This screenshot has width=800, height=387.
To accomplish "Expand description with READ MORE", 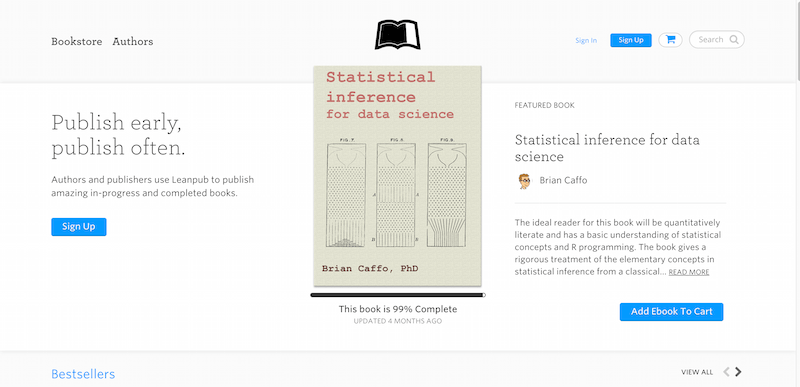I will coord(689,272).
